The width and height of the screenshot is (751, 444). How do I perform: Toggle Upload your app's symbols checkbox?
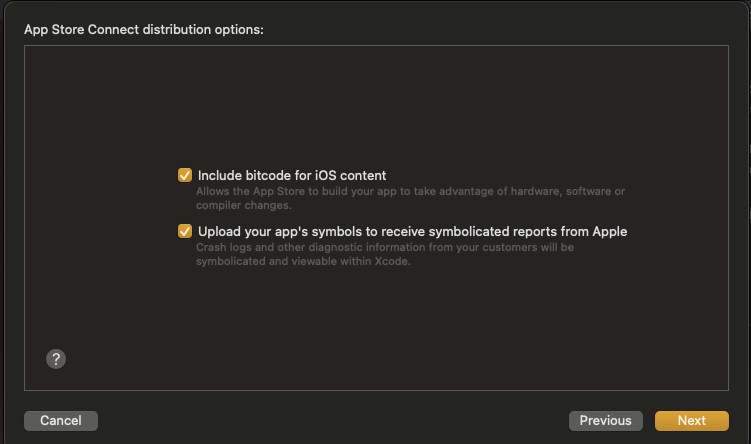click(x=185, y=231)
